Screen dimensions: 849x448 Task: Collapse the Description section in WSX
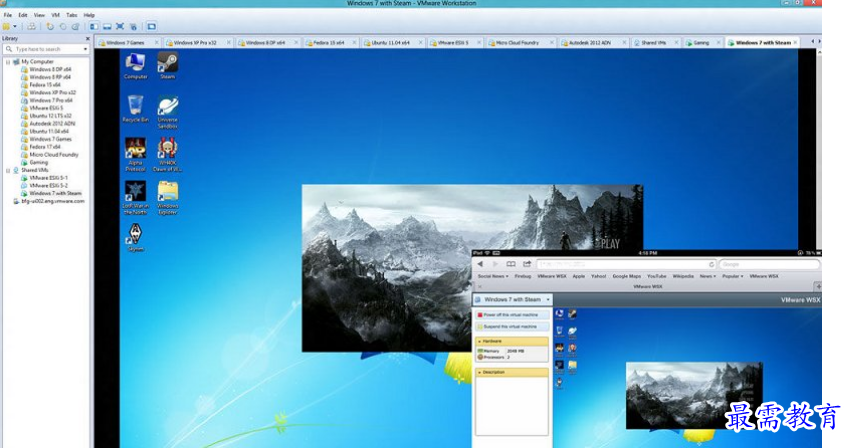(512, 373)
